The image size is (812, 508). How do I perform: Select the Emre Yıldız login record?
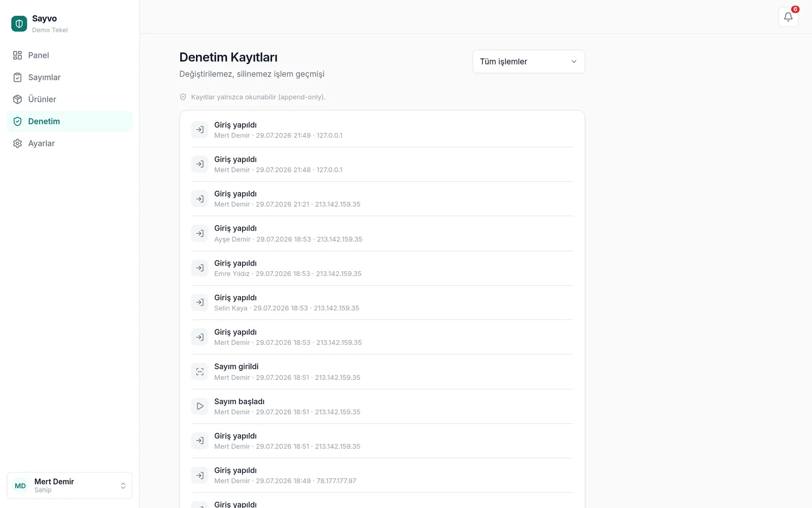pos(382,268)
